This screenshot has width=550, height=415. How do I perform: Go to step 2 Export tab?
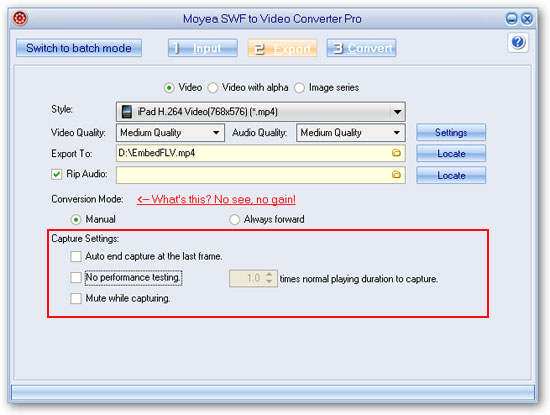[282, 48]
